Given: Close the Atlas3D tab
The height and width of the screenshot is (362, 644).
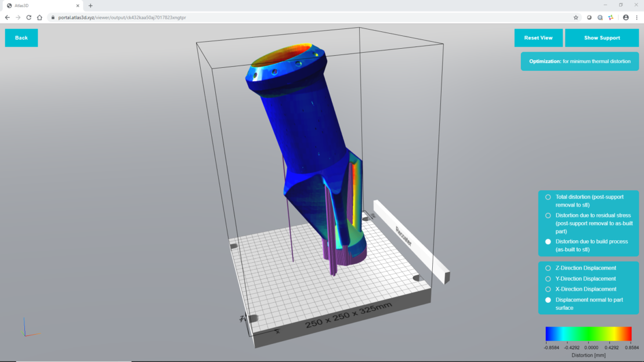Looking at the screenshot, I should click(78, 5).
